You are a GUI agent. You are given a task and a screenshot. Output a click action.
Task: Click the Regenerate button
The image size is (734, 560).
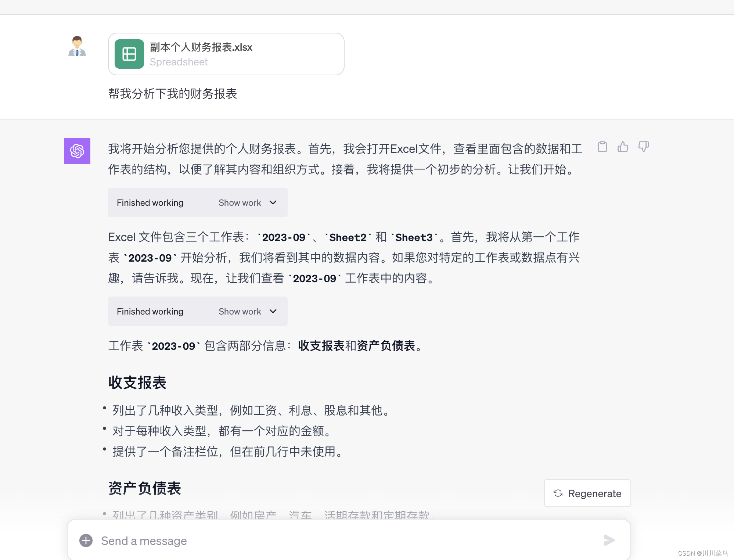point(587,493)
